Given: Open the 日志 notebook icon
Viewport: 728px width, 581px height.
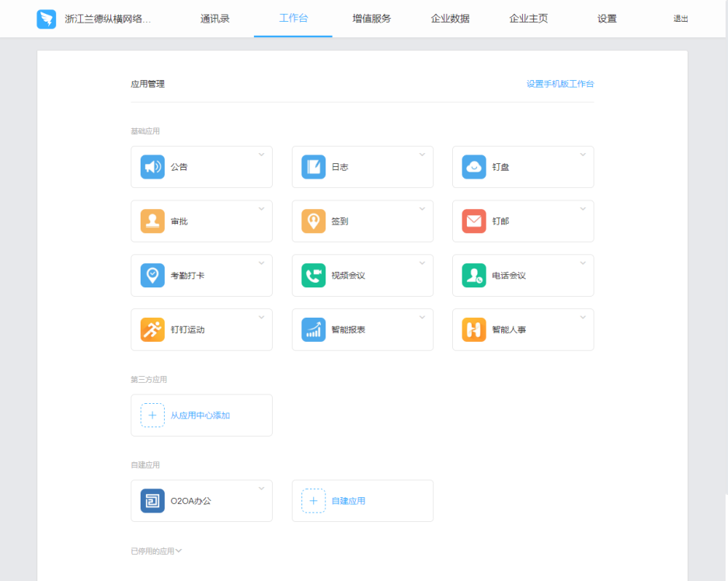Looking at the screenshot, I should [313, 167].
